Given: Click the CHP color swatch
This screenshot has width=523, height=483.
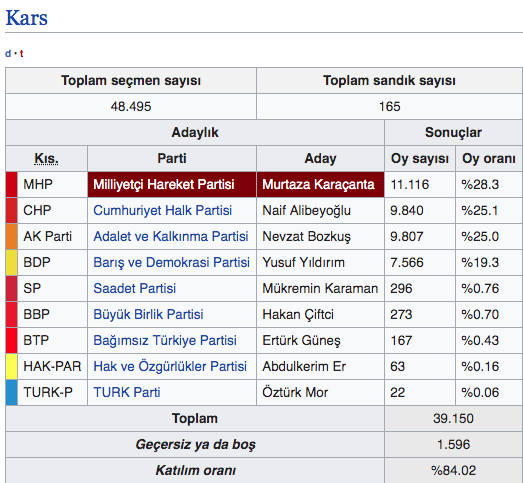Looking at the screenshot, I should [x=11, y=210].
